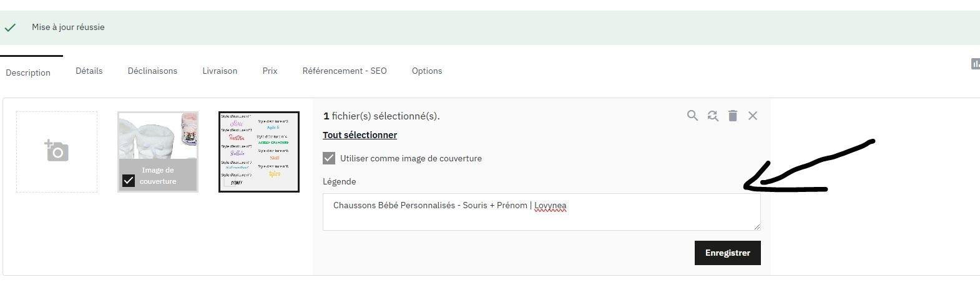Select the Prix tab
980x287 pixels.
pos(270,71)
